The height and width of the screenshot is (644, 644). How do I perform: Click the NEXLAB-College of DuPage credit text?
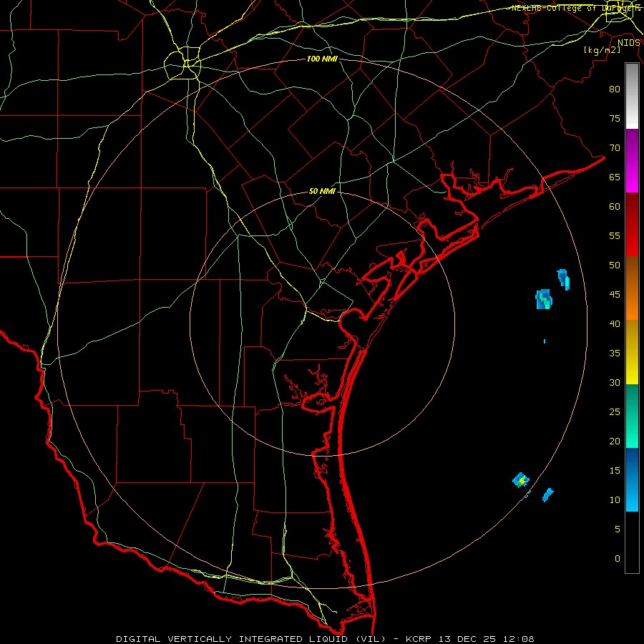tap(575, 8)
